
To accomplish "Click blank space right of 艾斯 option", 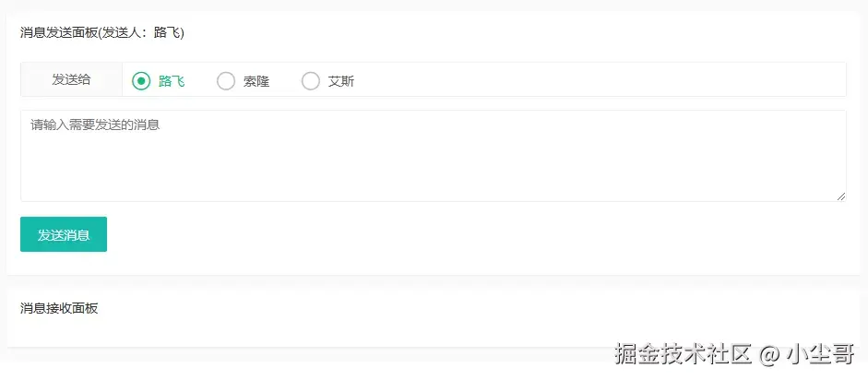I will point(598,79).
